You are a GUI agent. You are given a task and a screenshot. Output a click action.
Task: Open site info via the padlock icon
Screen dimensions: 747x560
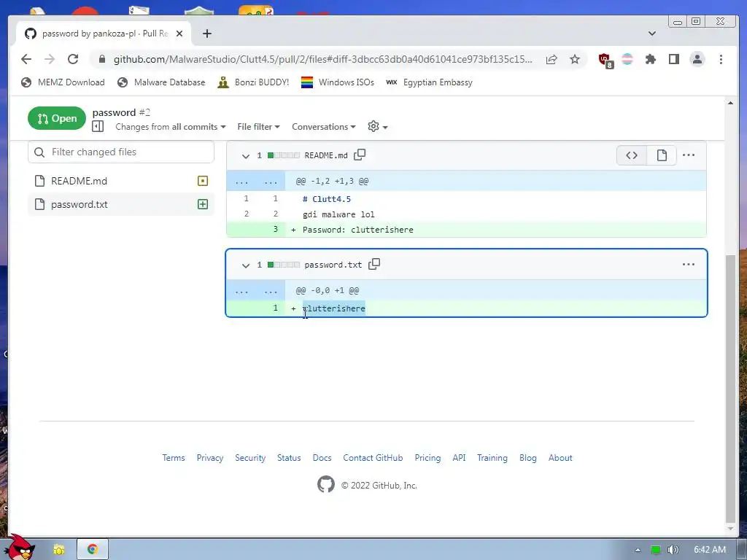(101, 59)
